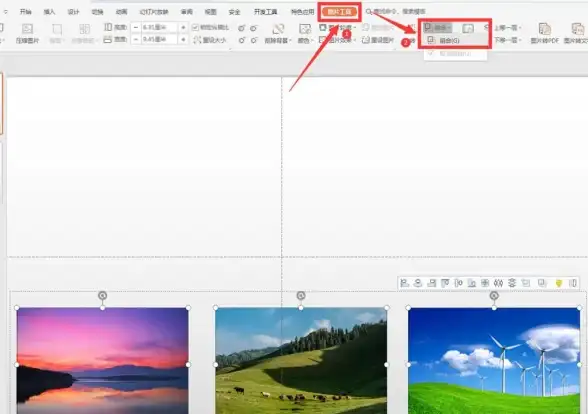The image size is (588, 414).
Task: Click the Compress Picture (压缩图片) icon
Action: [27, 29]
